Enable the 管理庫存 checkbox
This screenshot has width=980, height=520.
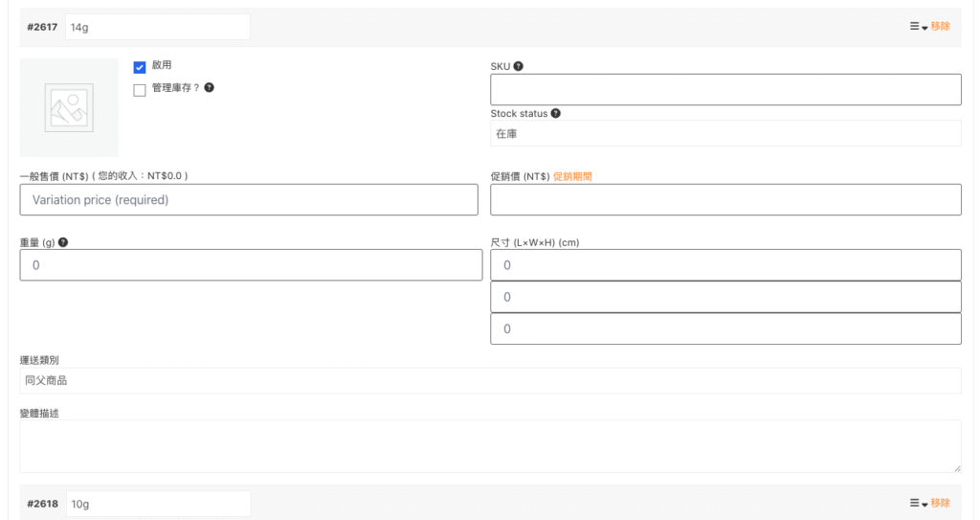pos(140,90)
